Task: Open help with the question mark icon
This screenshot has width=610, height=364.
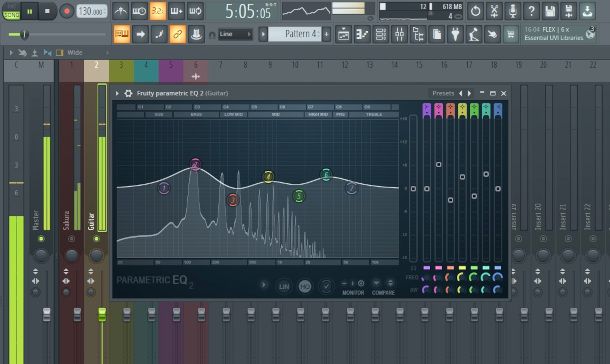Action: (531, 11)
